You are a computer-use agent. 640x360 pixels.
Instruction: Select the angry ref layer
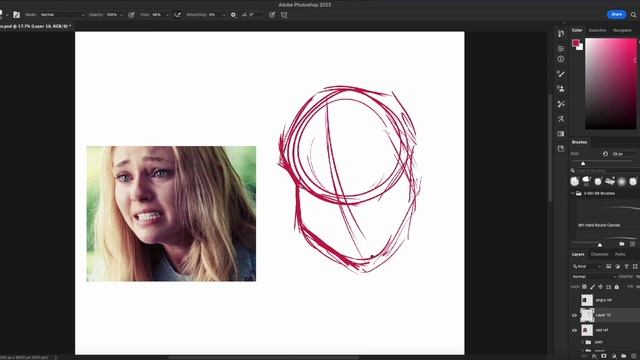click(605, 300)
